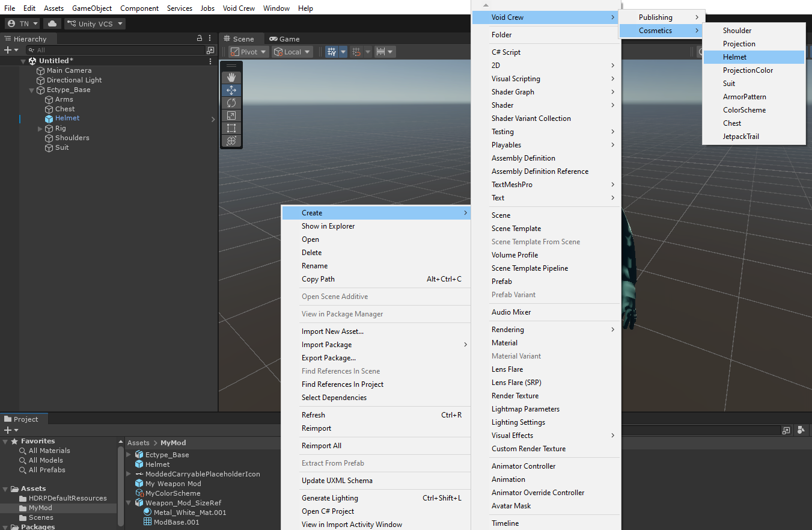Screen dimensions: 812x530
Task: Select Metal_White_Mat.001 material
Action: [190, 513]
